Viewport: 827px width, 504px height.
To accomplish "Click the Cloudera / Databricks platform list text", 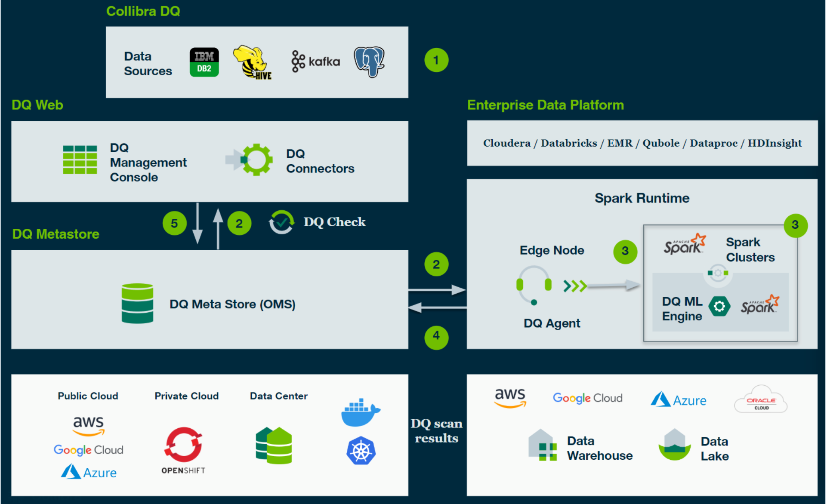I will [x=642, y=143].
